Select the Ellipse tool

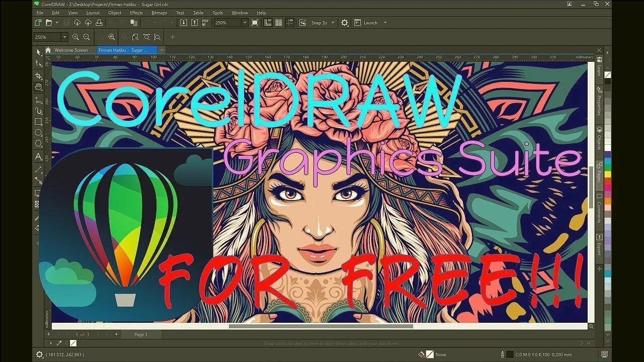coord(38,132)
